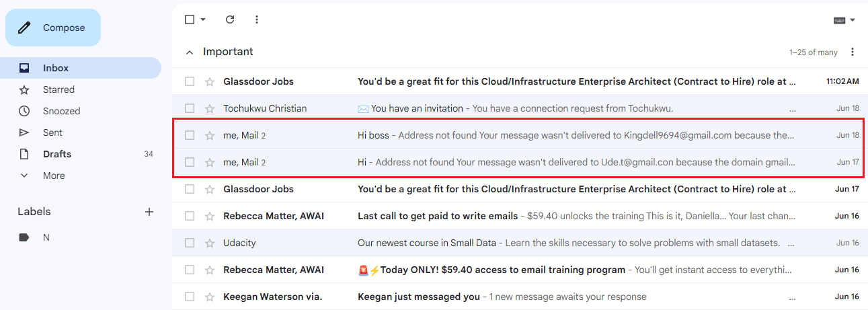Check the first Glassdoor Jobs email checkbox
The width and height of the screenshot is (868, 310).
tap(190, 81)
